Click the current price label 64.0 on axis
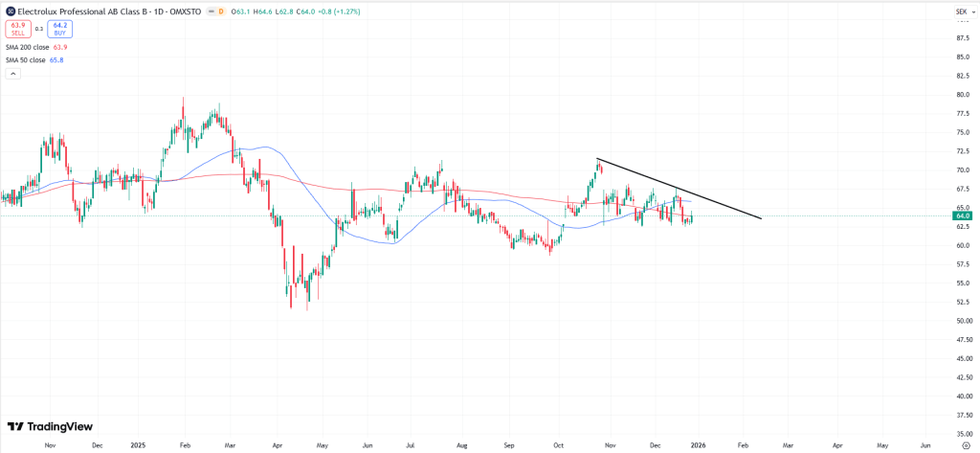The image size is (980, 453). [962, 216]
